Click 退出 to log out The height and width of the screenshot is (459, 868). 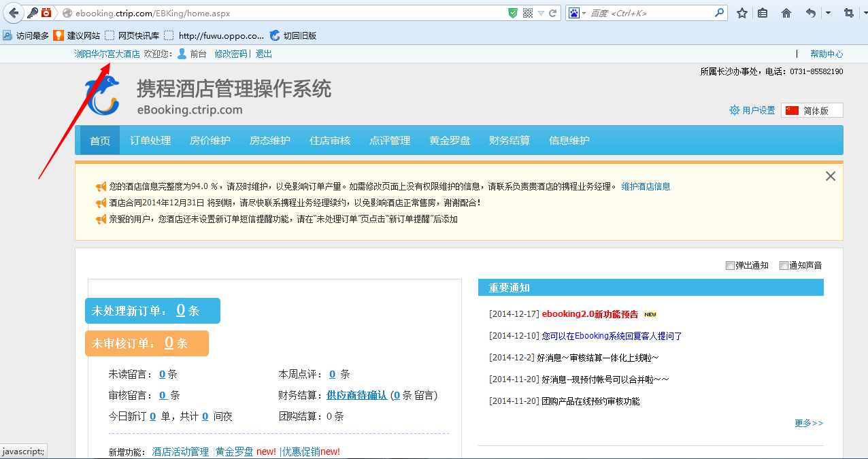[264, 54]
